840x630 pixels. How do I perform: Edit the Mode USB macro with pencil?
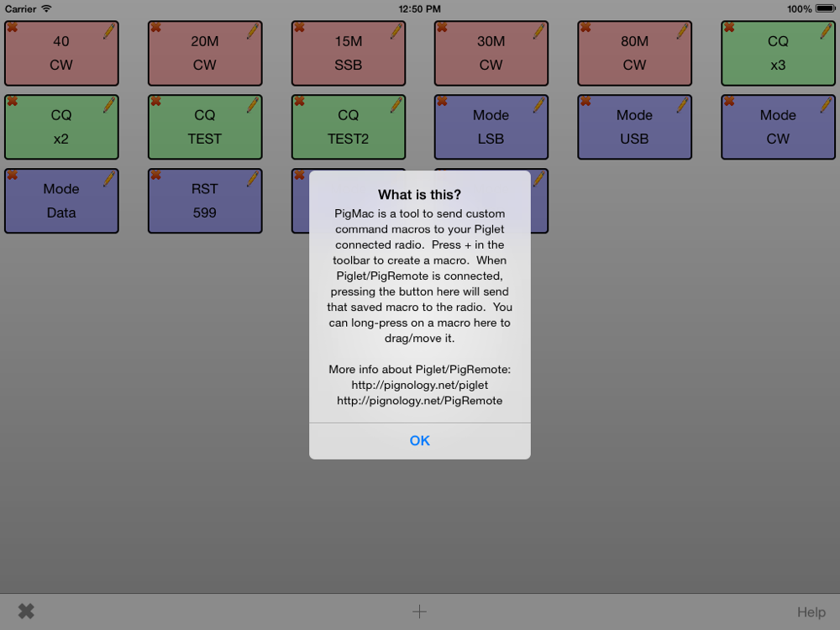(682, 104)
